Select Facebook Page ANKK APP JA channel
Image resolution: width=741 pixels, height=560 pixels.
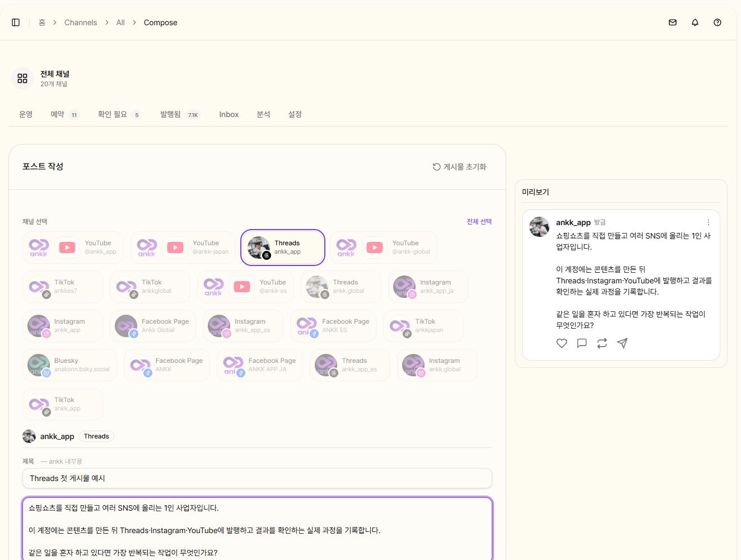[x=260, y=365]
